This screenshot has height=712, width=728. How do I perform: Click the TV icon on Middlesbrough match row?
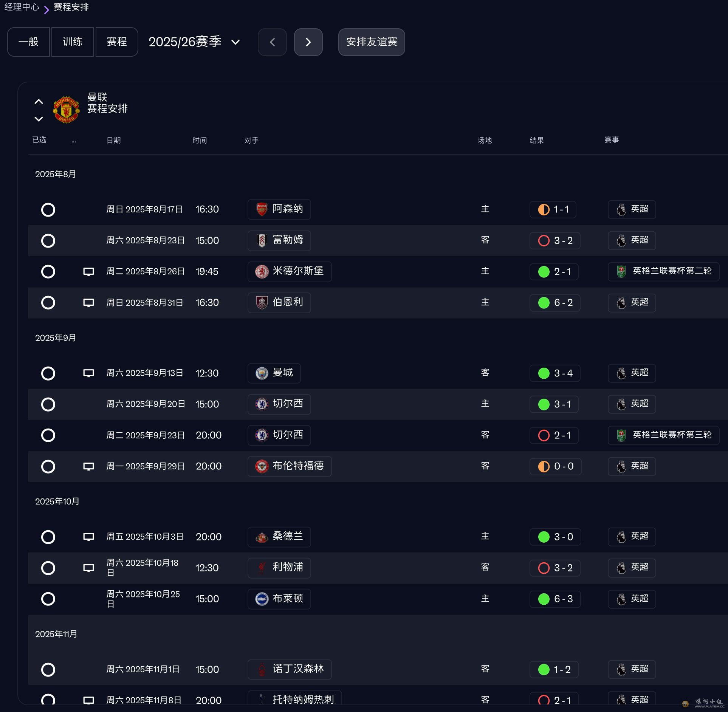[88, 272]
